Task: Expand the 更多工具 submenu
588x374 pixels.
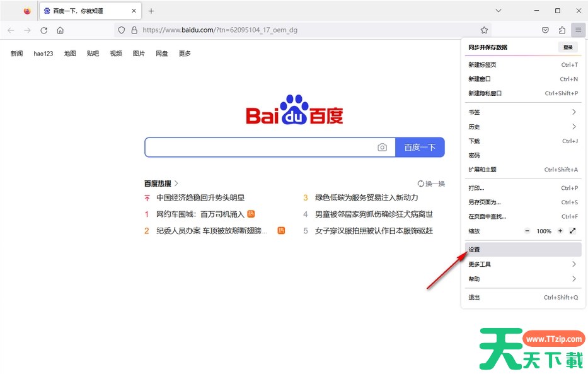Action: pos(522,264)
